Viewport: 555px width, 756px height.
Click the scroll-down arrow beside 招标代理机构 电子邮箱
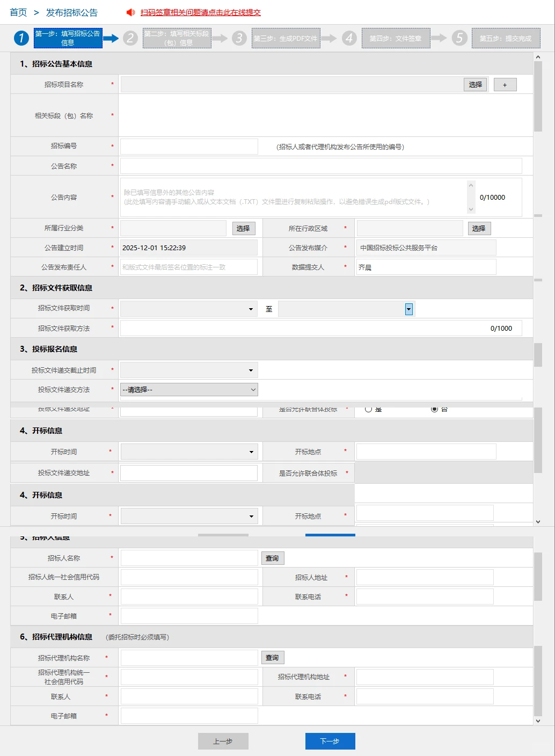538,721
